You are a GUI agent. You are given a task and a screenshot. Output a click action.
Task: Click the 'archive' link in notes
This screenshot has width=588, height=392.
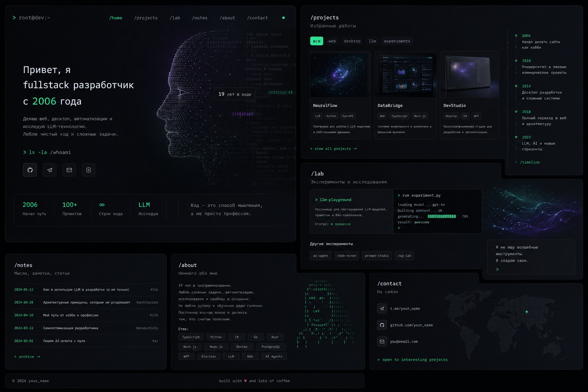click(x=27, y=357)
